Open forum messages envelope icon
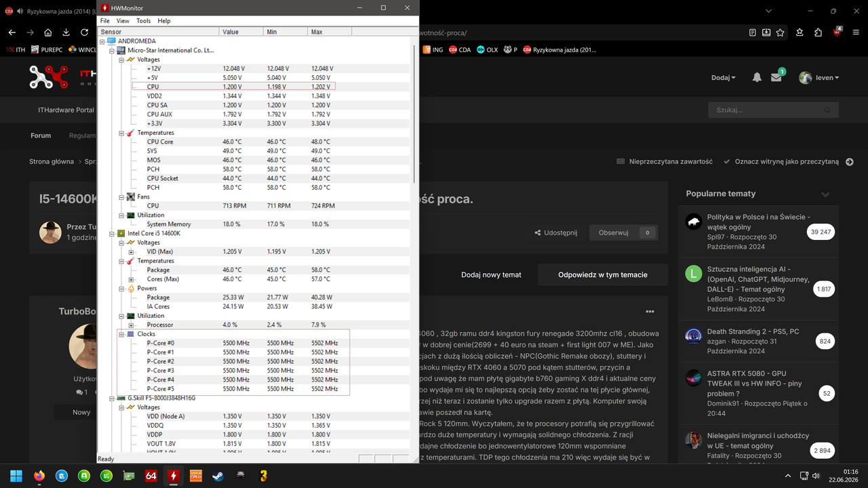Screen dimensions: 868x488 click(x=777, y=77)
